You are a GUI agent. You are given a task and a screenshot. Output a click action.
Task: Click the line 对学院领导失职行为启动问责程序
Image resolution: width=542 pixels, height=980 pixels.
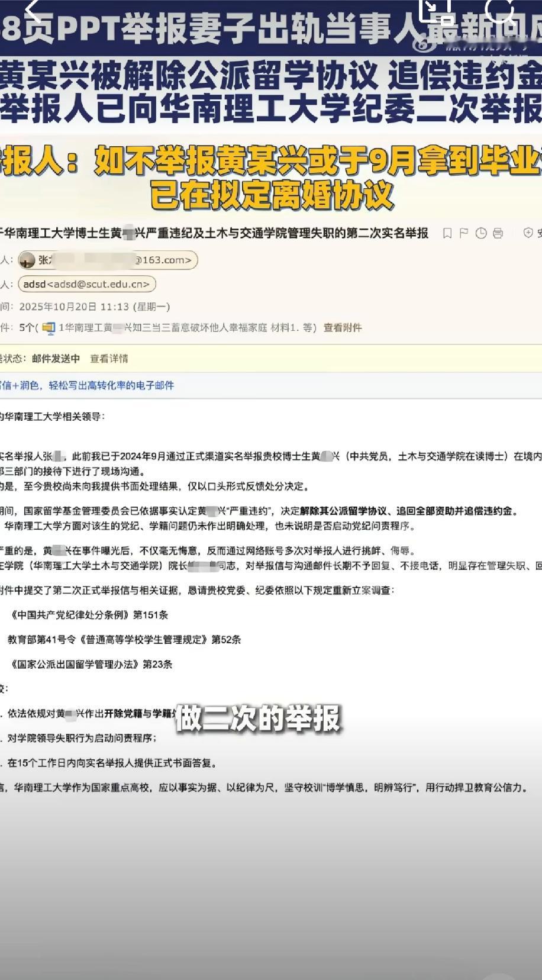pos(82,738)
